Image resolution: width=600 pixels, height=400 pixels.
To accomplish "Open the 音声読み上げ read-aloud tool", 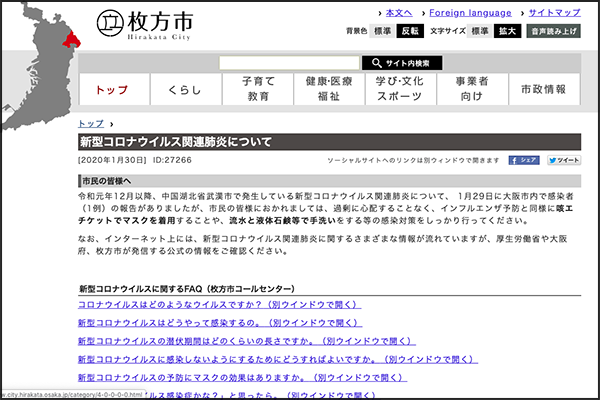I will tap(555, 31).
